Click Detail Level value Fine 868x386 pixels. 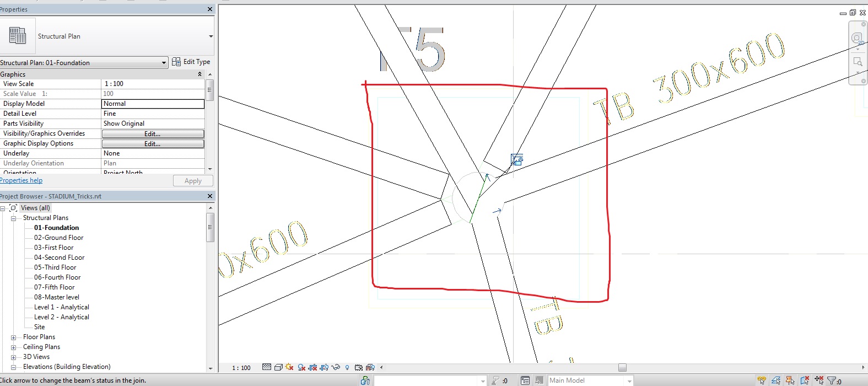click(x=153, y=114)
